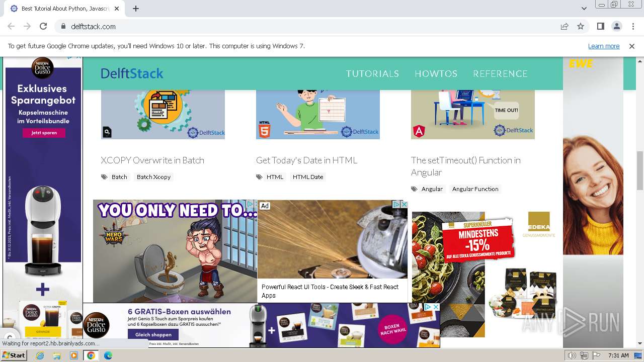Open the Get Today's Date in HTML article
The height and width of the screenshot is (362, 644).
(x=306, y=160)
